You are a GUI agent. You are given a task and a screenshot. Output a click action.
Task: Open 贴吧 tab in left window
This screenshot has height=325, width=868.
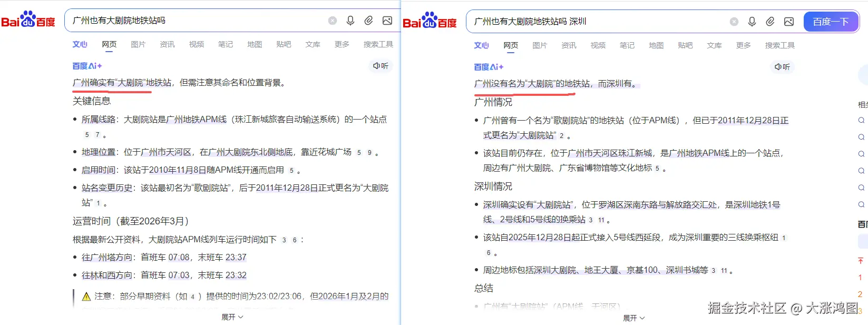tap(284, 44)
